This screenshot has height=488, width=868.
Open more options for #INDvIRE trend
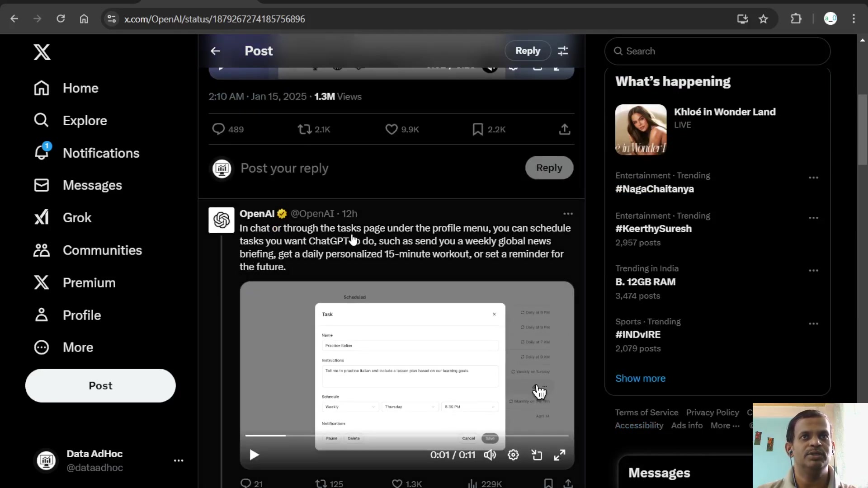(813, 324)
